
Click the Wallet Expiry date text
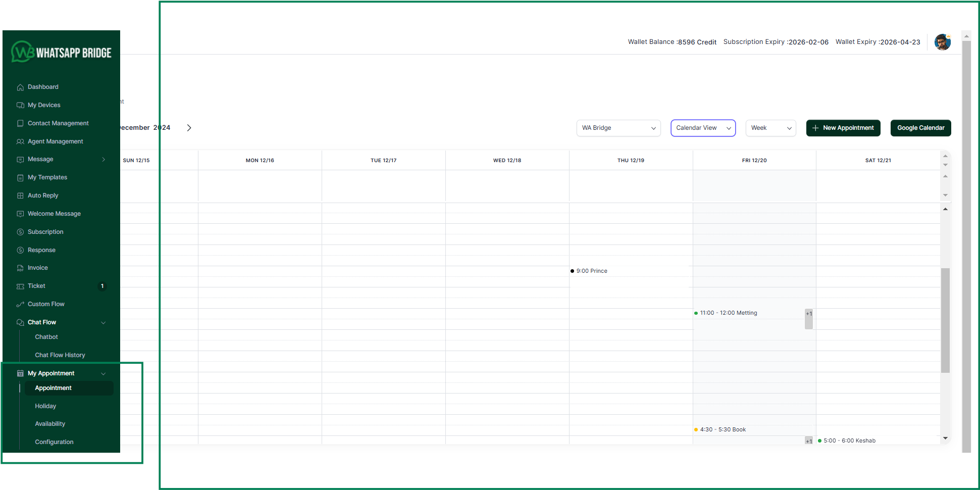878,42
